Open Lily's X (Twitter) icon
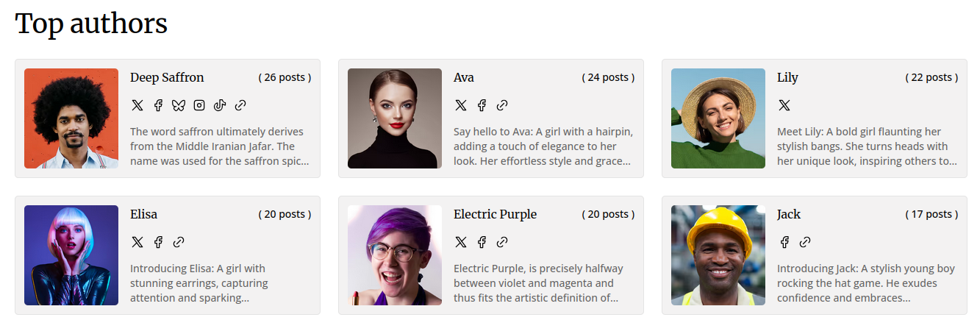 point(784,105)
